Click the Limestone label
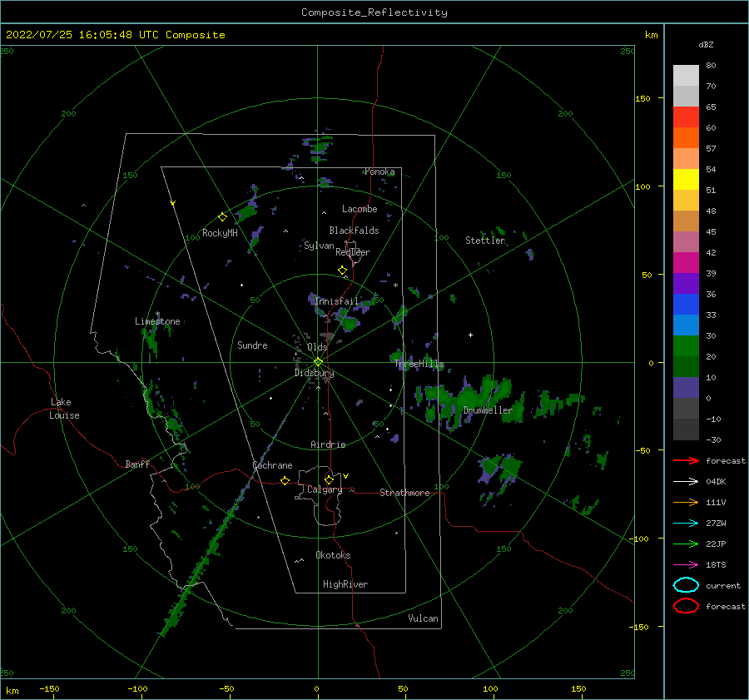749x700 pixels. coord(157,321)
